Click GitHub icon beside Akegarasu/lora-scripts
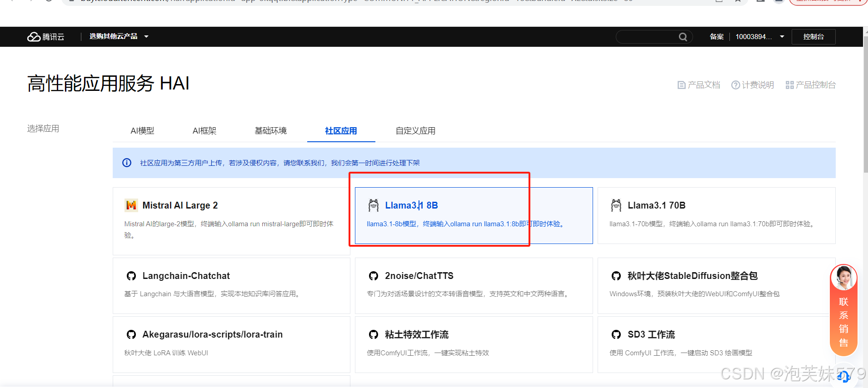Viewport: 868px width, 388px height. coord(131,334)
